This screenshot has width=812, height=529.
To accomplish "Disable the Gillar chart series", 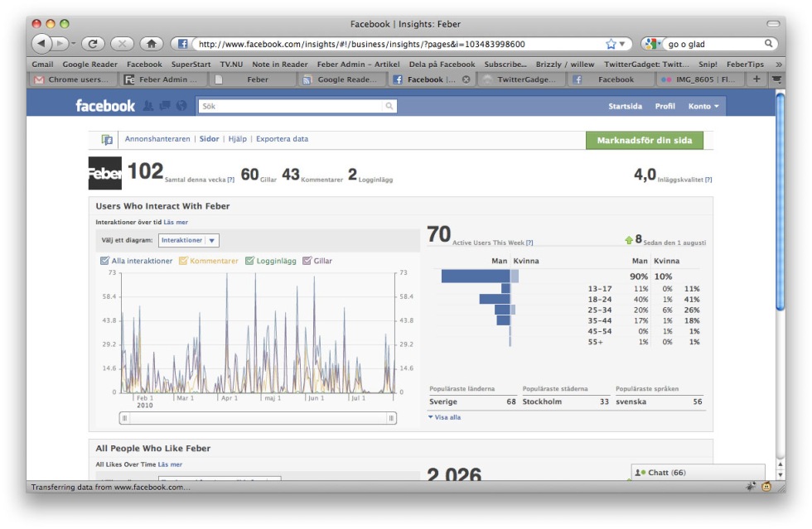I will [x=307, y=261].
